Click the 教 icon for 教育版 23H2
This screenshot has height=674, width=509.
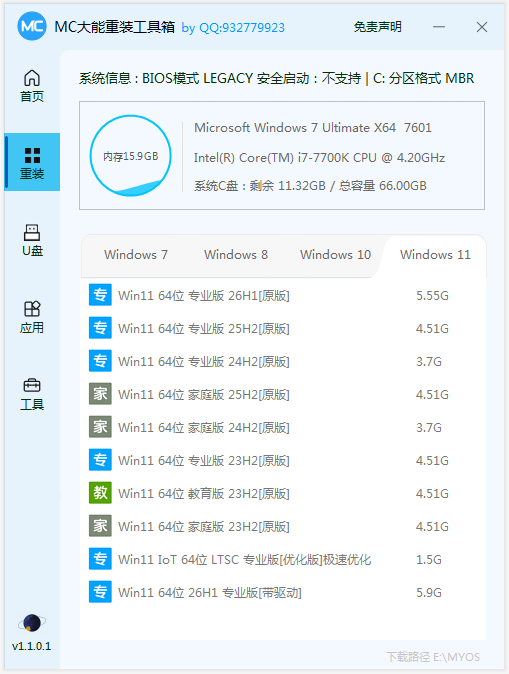100,493
